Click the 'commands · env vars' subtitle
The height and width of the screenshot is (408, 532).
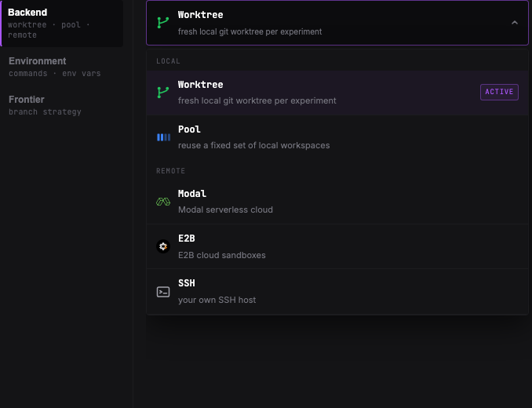pos(55,74)
